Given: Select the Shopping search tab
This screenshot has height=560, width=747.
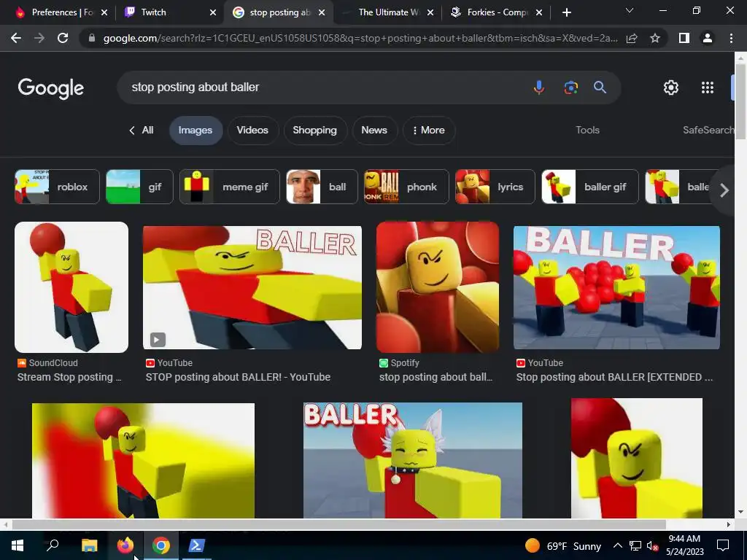Looking at the screenshot, I should pyautogui.click(x=314, y=130).
